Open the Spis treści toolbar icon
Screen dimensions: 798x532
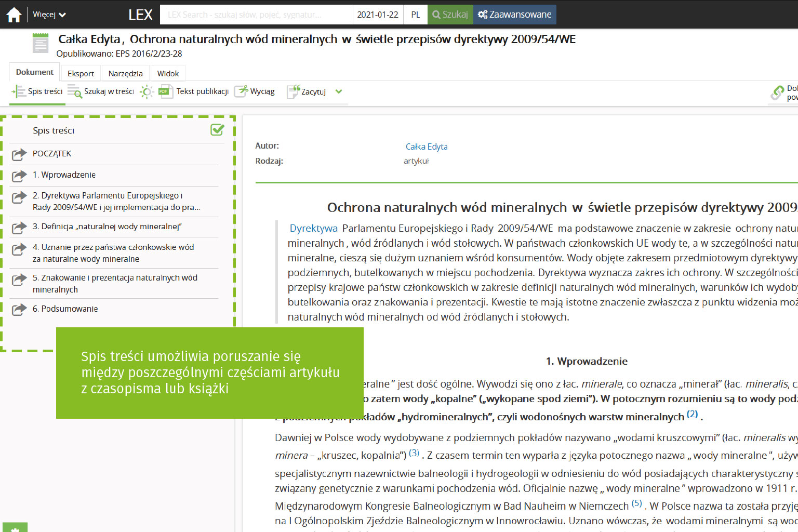click(19, 91)
